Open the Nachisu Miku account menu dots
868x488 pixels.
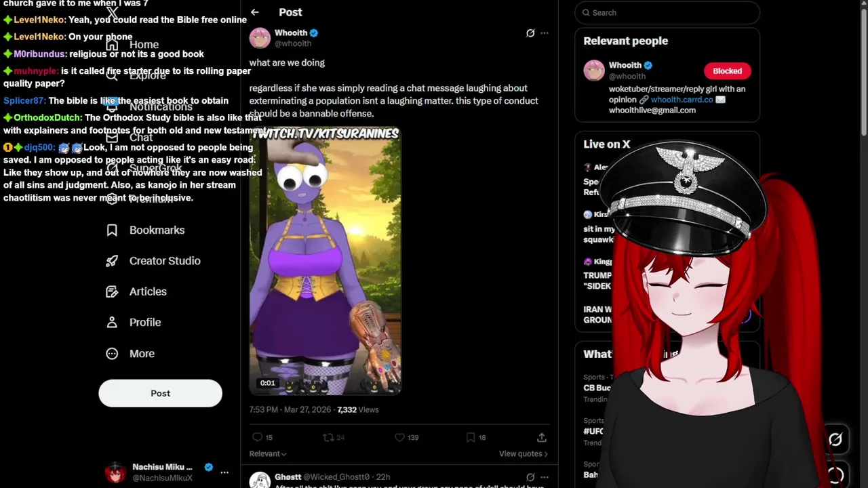pyautogui.click(x=224, y=472)
